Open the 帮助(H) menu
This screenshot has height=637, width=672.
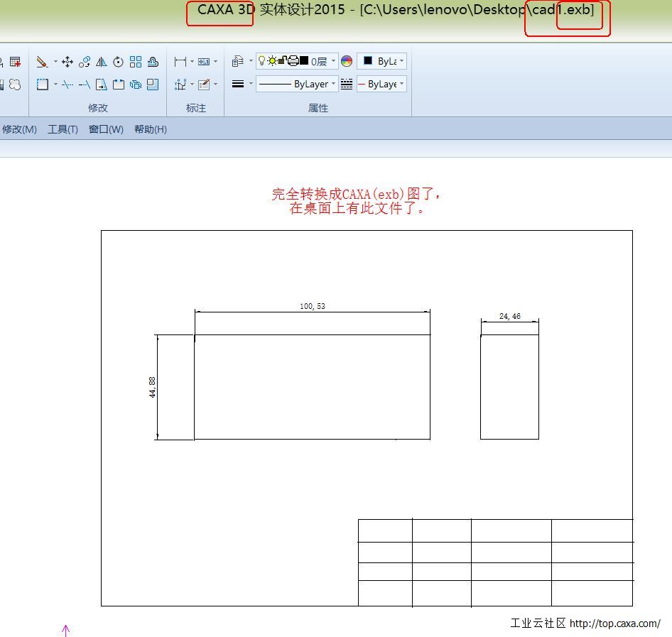(x=151, y=129)
